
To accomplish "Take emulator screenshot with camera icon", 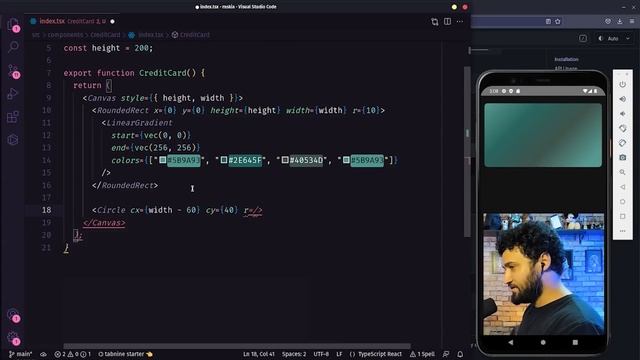I will click(622, 158).
